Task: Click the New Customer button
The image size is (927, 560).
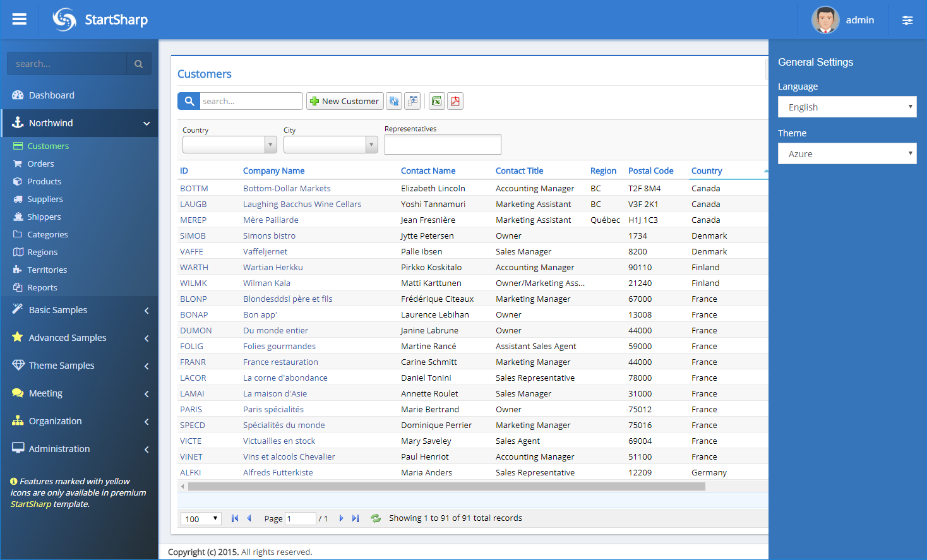Action: (x=345, y=101)
